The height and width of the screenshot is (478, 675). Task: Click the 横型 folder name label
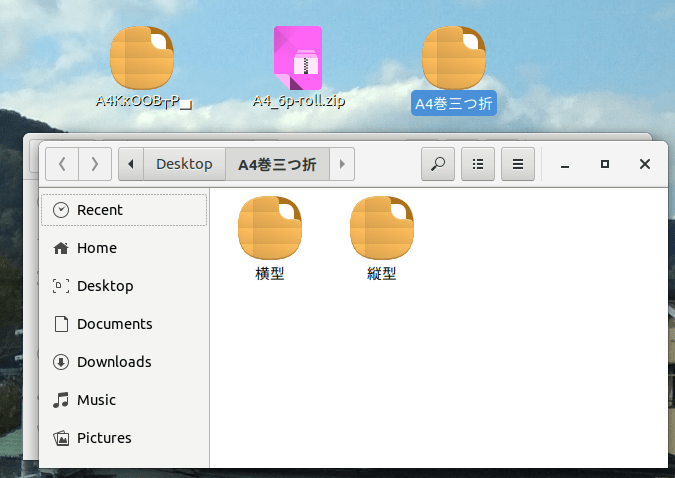pyautogui.click(x=270, y=273)
